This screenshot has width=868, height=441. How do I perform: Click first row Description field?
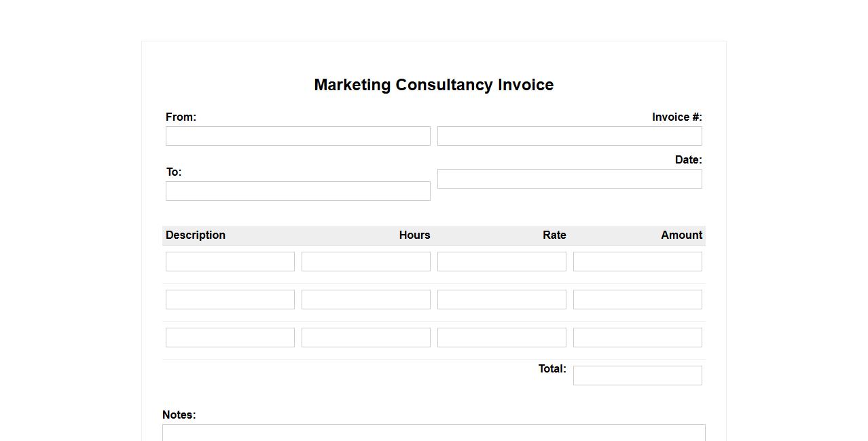point(230,261)
